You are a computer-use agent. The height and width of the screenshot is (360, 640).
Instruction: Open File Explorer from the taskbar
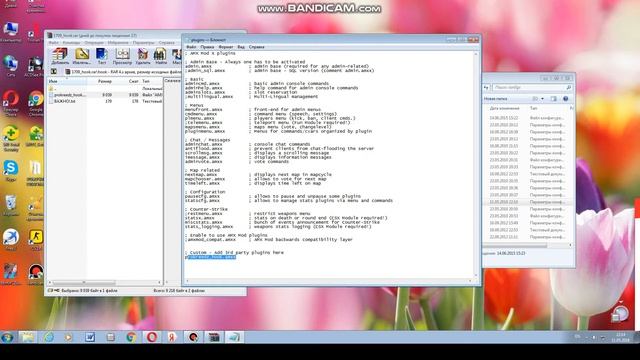tap(27, 337)
